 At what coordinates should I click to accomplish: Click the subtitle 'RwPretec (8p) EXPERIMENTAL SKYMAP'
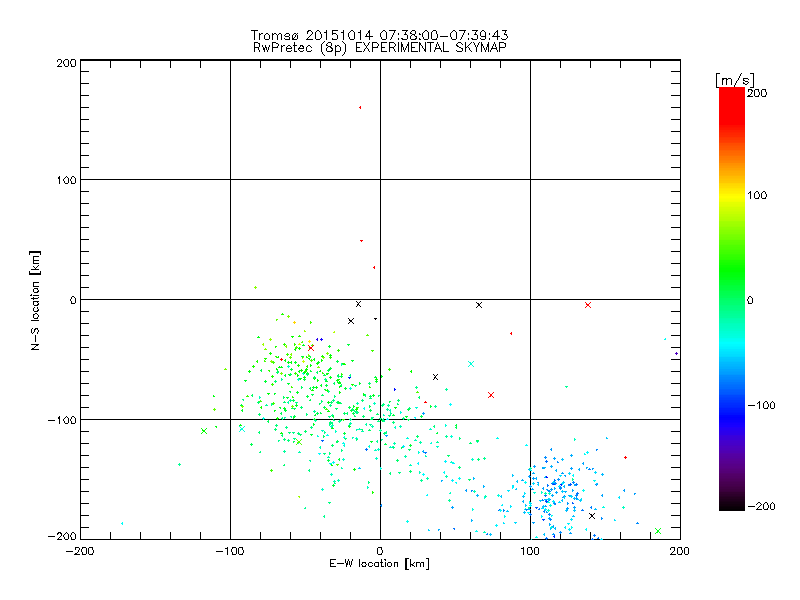coord(380,48)
